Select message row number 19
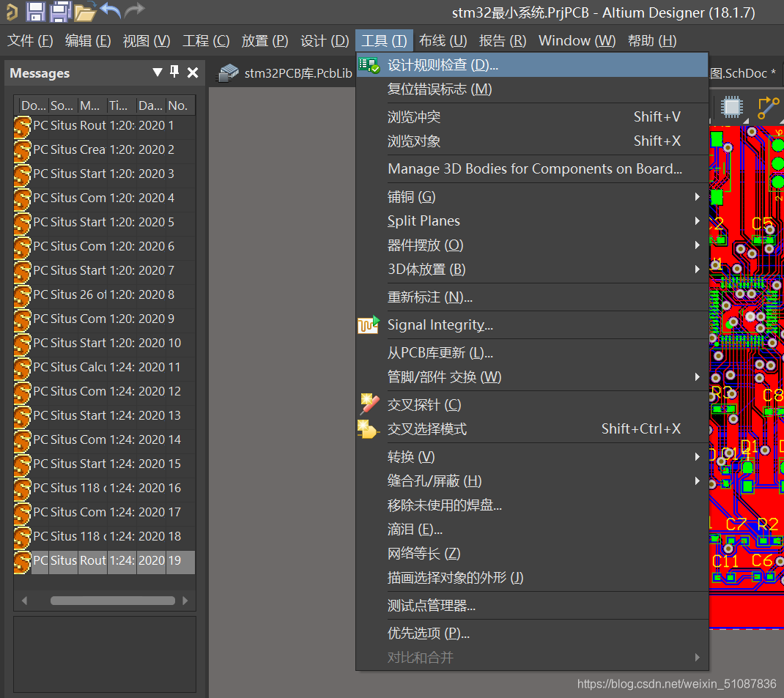Screen dimensions: 784x698 (104, 560)
